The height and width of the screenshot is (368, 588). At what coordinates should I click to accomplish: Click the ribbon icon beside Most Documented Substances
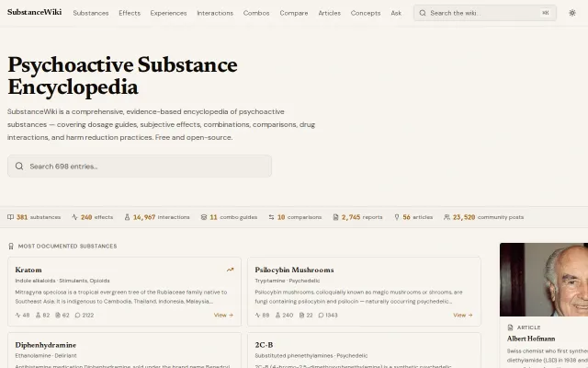11,246
